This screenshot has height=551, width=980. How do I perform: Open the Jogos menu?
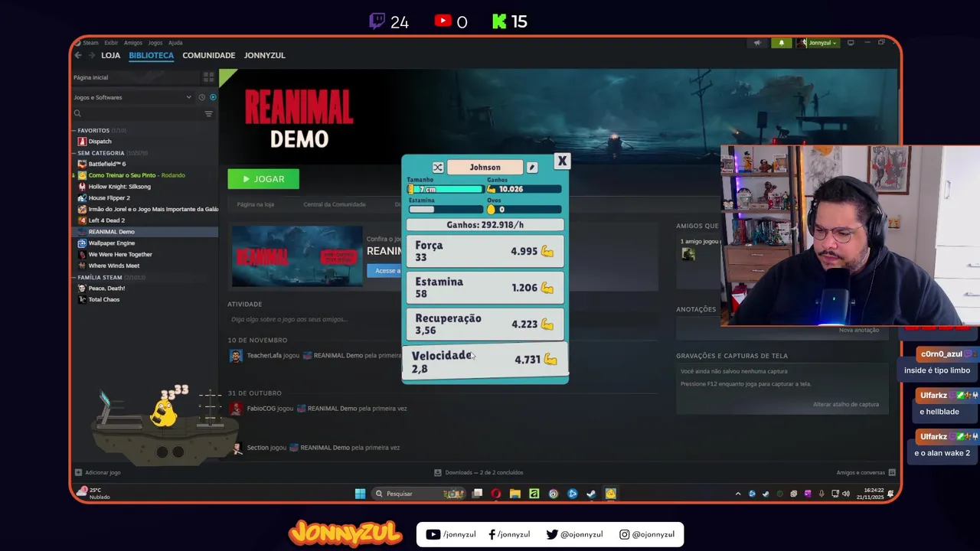[x=155, y=43]
